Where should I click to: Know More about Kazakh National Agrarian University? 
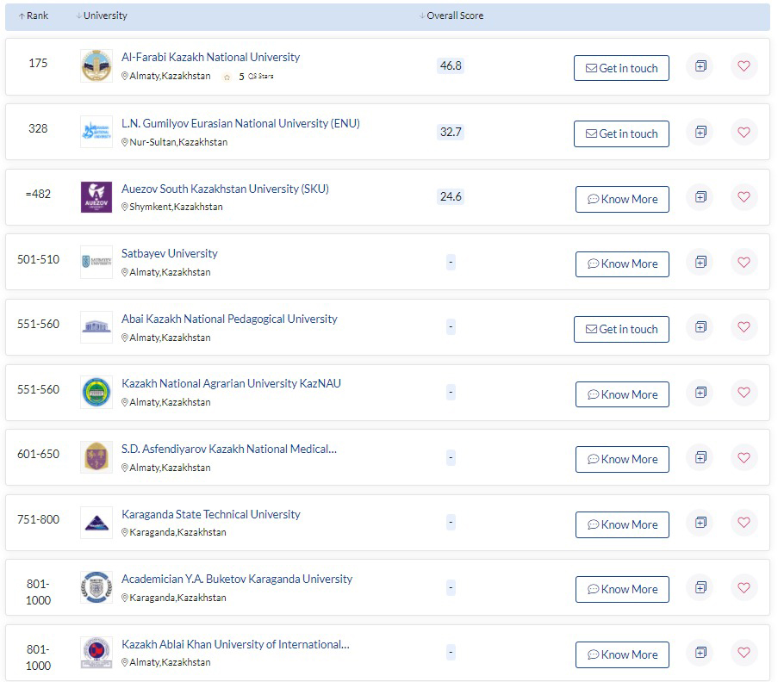623,394
